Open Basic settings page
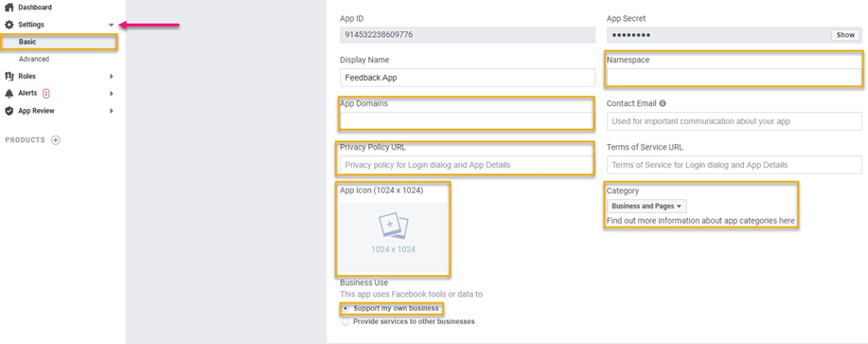 point(27,42)
